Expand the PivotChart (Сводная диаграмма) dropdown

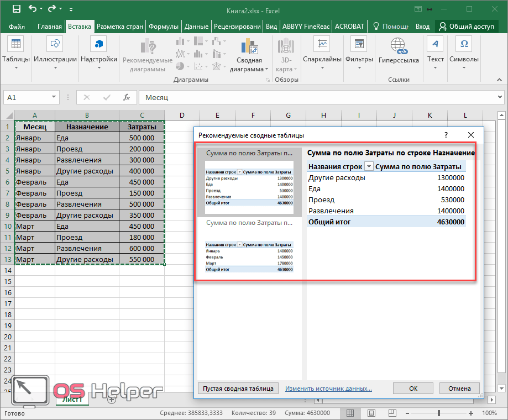(266, 70)
